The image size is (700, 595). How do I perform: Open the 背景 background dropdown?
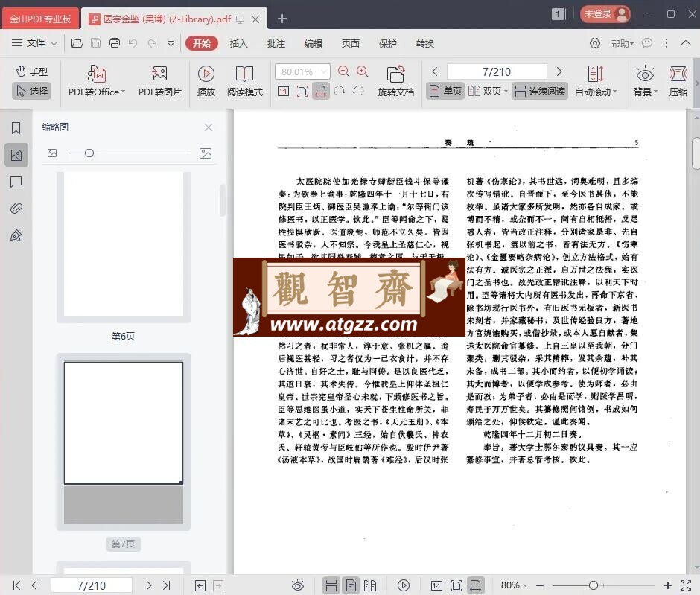pos(645,80)
